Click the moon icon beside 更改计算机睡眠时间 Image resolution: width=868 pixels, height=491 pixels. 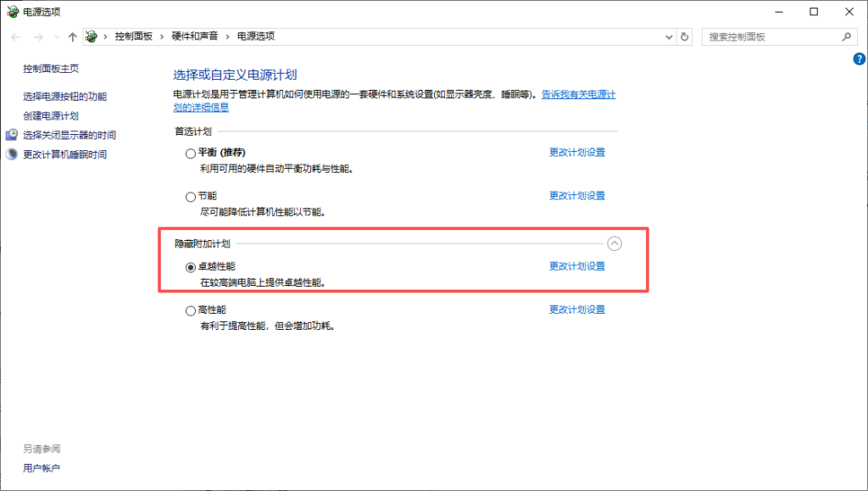pos(12,154)
